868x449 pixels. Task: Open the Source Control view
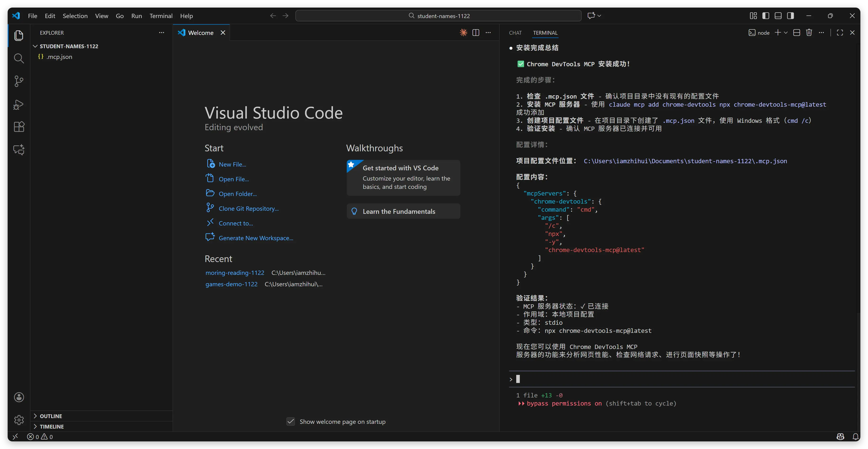click(x=19, y=81)
